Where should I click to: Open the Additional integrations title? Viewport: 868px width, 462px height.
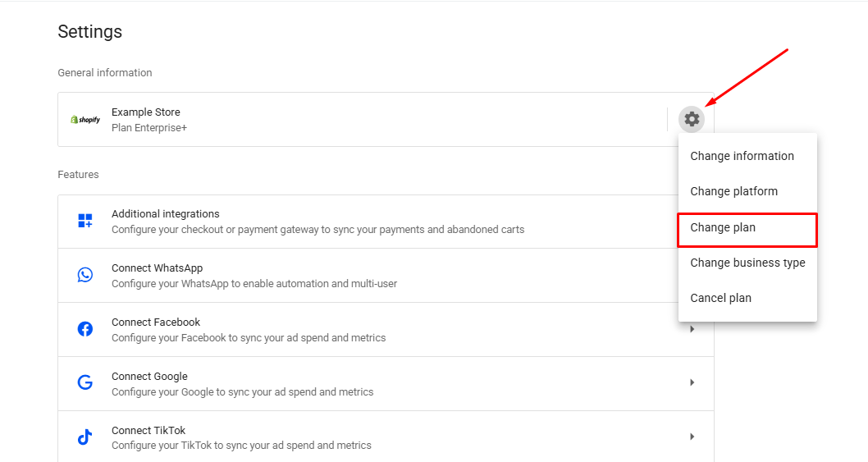(x=165, y=213)
